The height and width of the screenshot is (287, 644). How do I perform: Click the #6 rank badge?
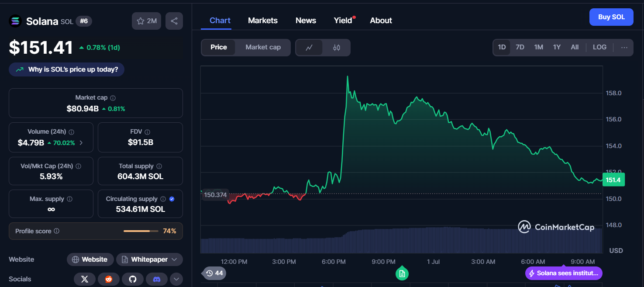click(84, 21)
